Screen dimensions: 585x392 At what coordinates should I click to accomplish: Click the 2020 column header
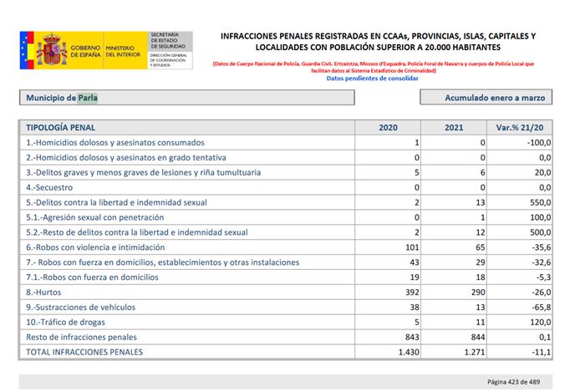coord(388,128)
